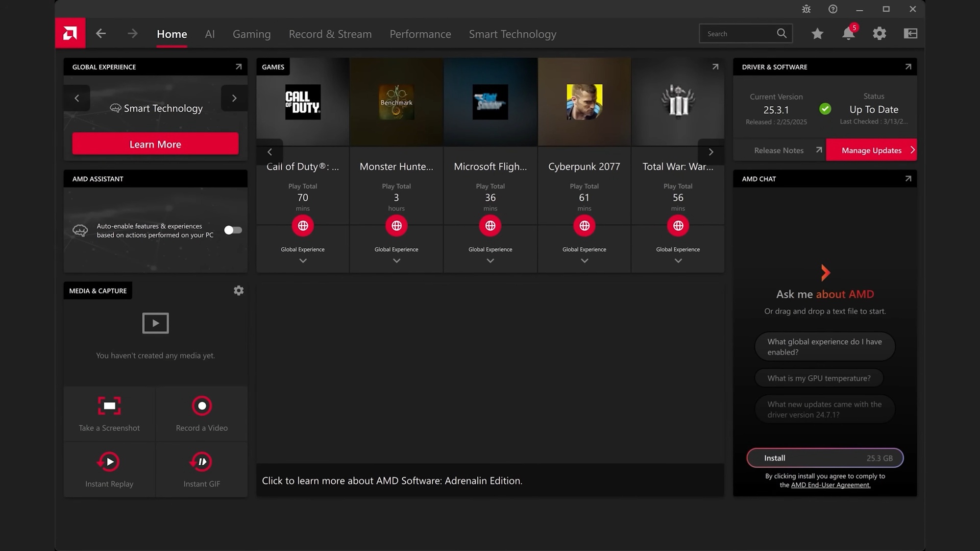Click the Cyberpunk 2077 Global Experience globe
980x551 pixels.
pyautogui.click(x=584, y=226)
